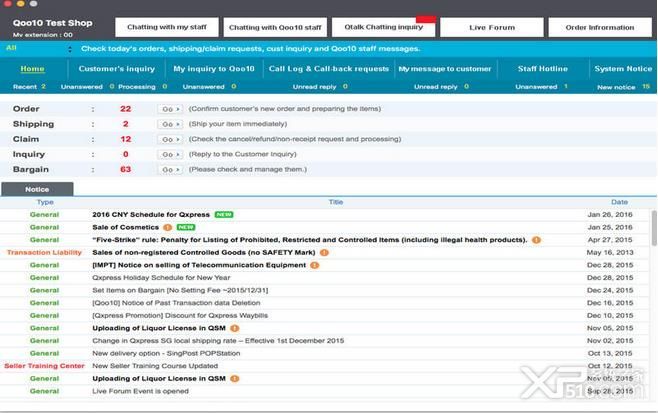The height and width of the screenshot is (413, 658).
Task: Click the orange info icon beside Sale of Cosmetics
Action: 167,227
